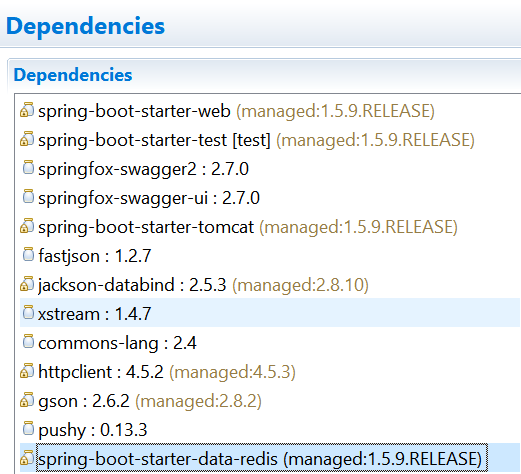Viewport: 521px width, 474px height.
Task: Click the Dependencies section header
Action: (x=73, y=75)
